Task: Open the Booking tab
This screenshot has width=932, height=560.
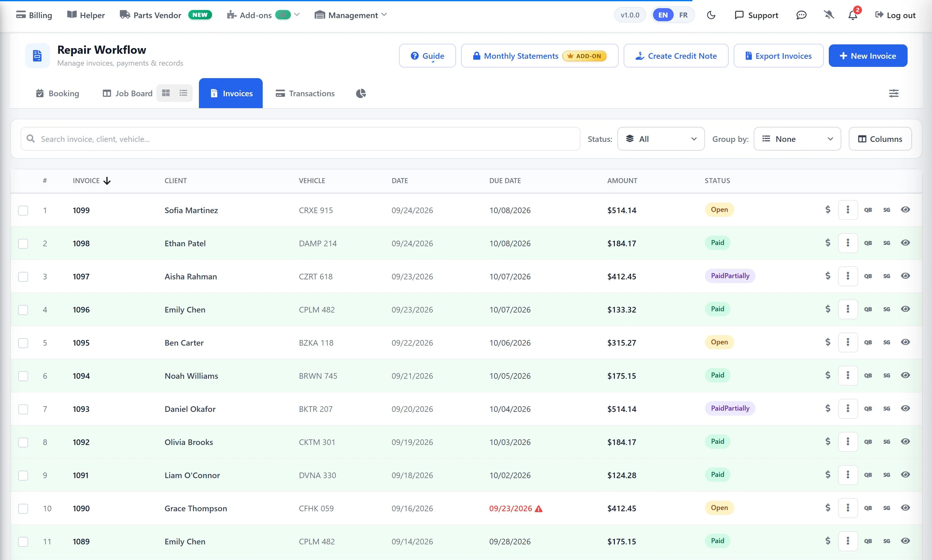Action: click(x=58, y=93)
